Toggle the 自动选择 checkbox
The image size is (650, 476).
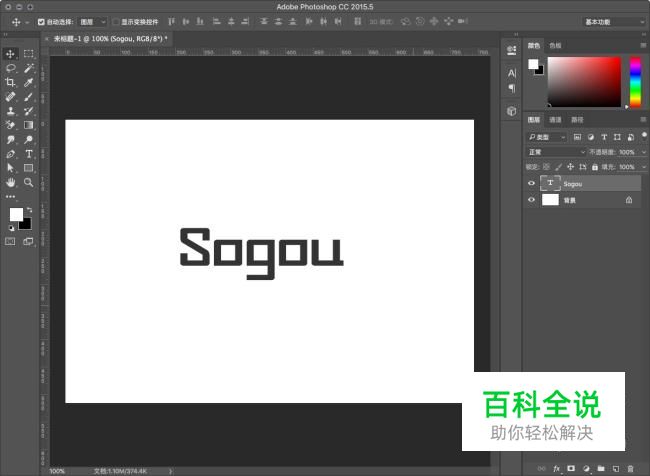(x=41, y=21)
